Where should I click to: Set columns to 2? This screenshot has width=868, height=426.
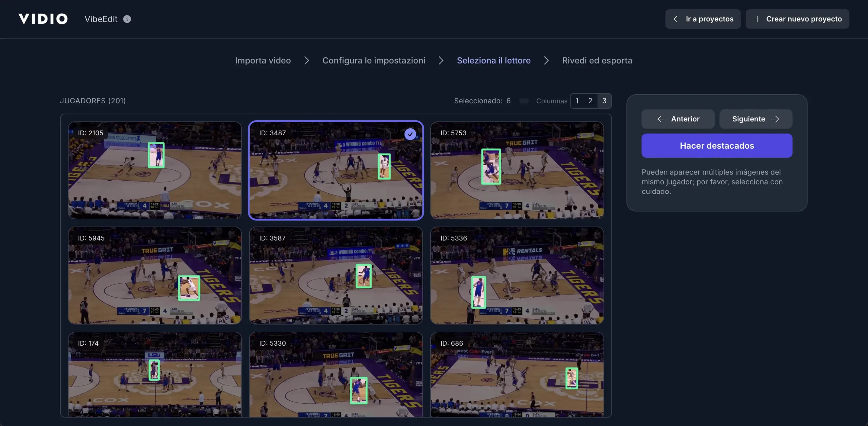[x=590, y=101]
